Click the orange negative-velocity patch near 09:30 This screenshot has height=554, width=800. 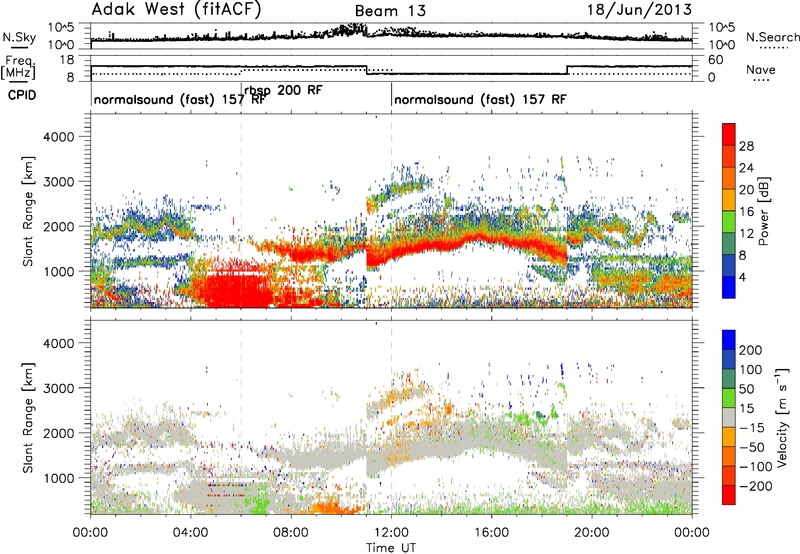tap(334, 508)
